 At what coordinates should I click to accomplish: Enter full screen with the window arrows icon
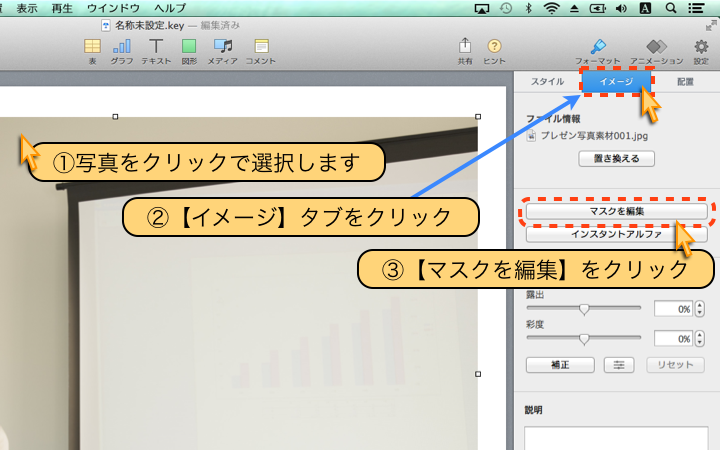[x=711, y=26]
